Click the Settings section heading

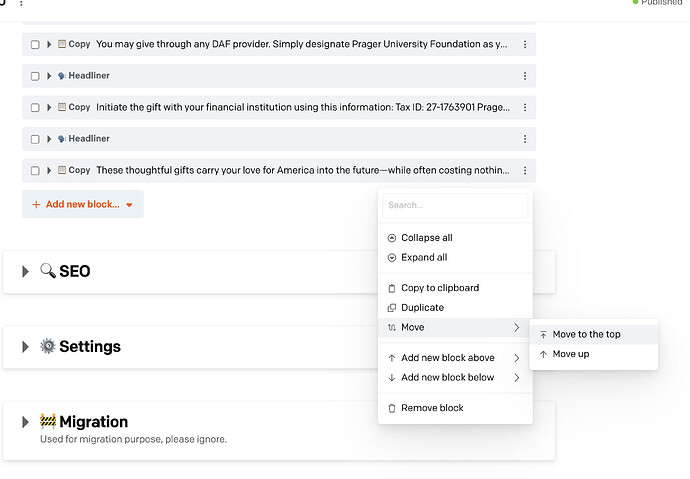(x=90, y=347)
